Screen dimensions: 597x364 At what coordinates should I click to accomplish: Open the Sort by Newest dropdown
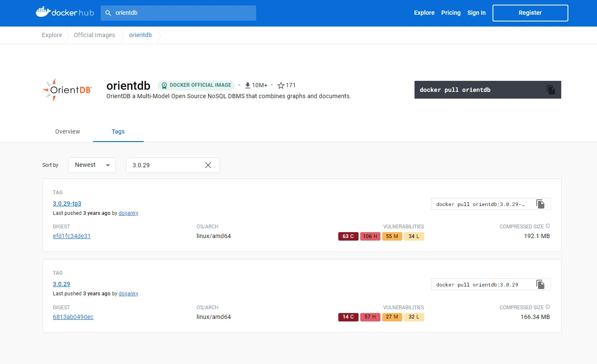pos(92,165)
